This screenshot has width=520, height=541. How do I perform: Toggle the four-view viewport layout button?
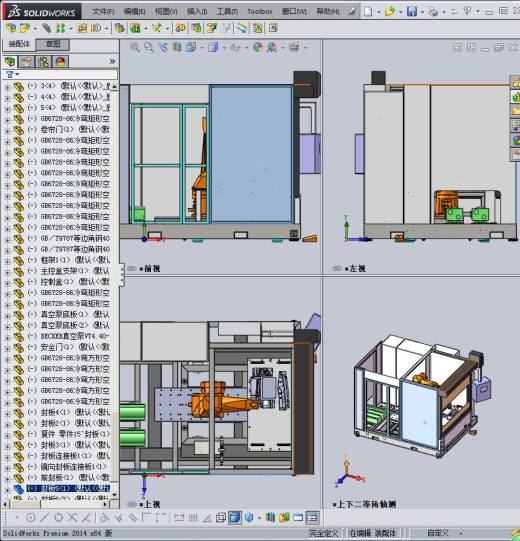[312, 518]
